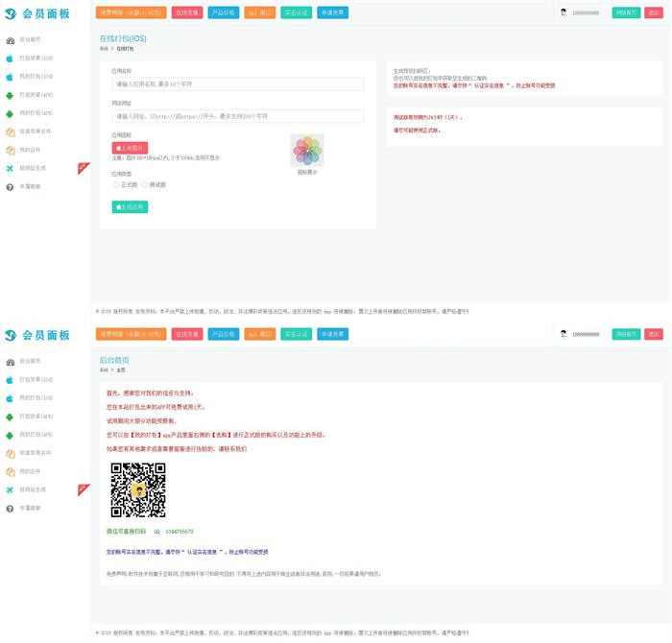Open 我的打包(IOS) sidebar label on 后台首页 page
This screenshot has height=643, width=672.
(x=36, y=398)
